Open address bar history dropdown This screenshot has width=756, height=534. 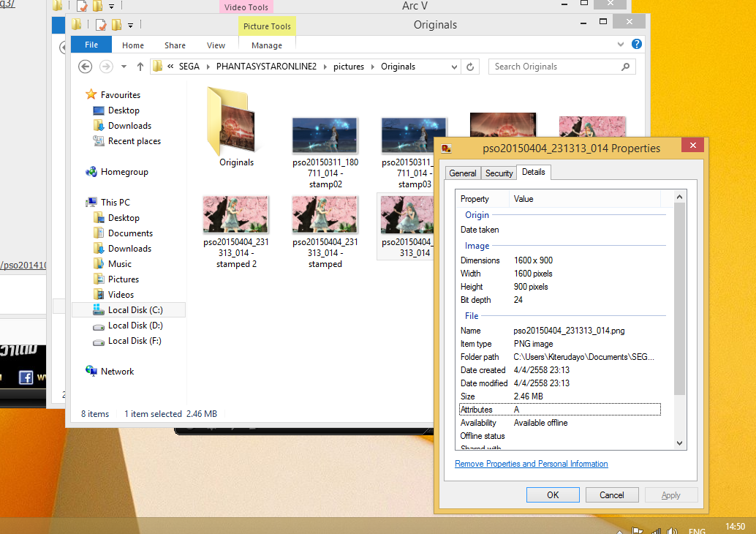click(x=454, y=67)
